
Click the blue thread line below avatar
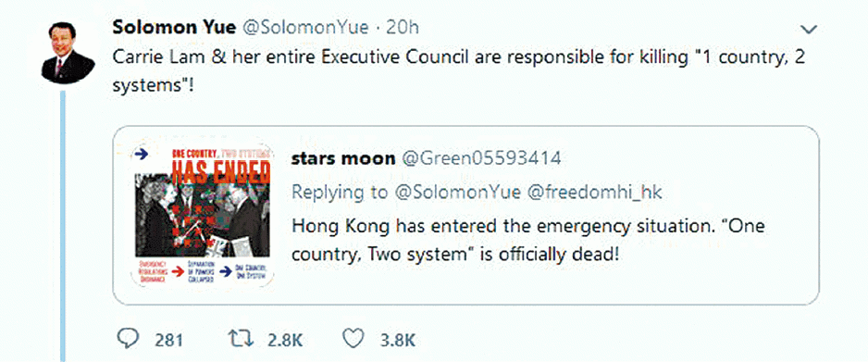63,226
